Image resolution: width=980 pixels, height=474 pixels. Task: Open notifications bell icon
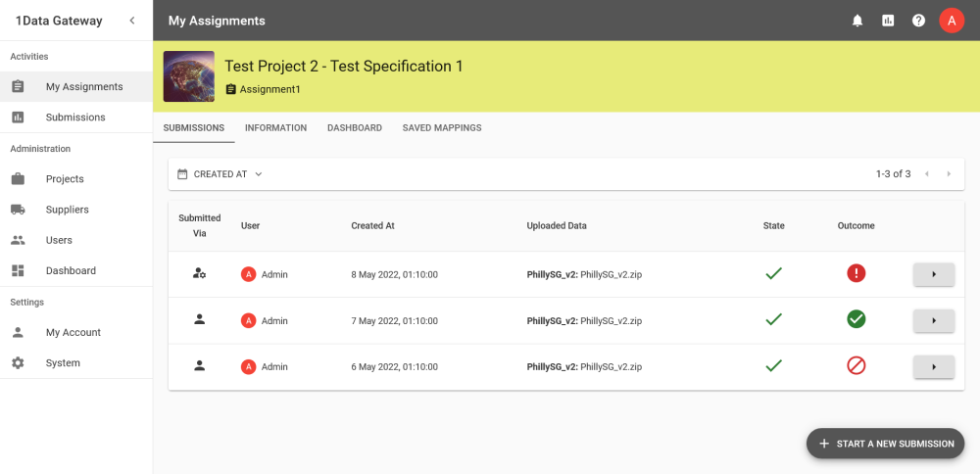[857, 21]
